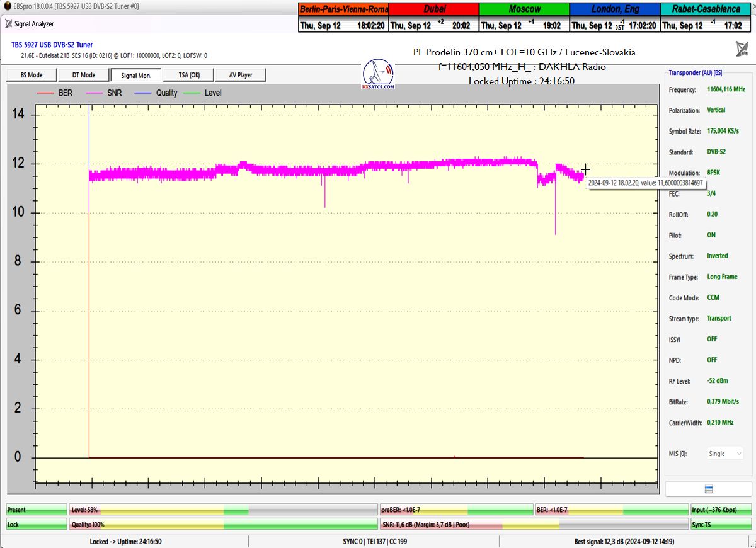Viewport: 756px width, 548px height.
Task: Click the Moscow world clock panel
Action: point(524,17)
